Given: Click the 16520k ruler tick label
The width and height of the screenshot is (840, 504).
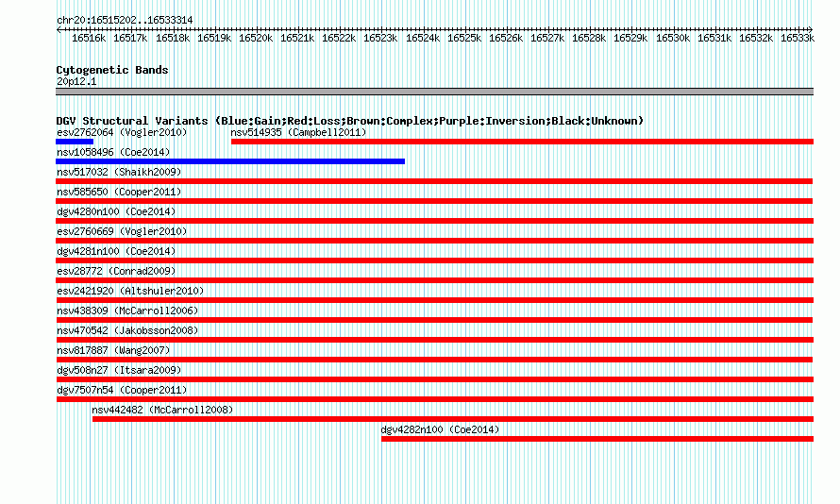Looking at the screenshot, I should (x=256, y=38).
